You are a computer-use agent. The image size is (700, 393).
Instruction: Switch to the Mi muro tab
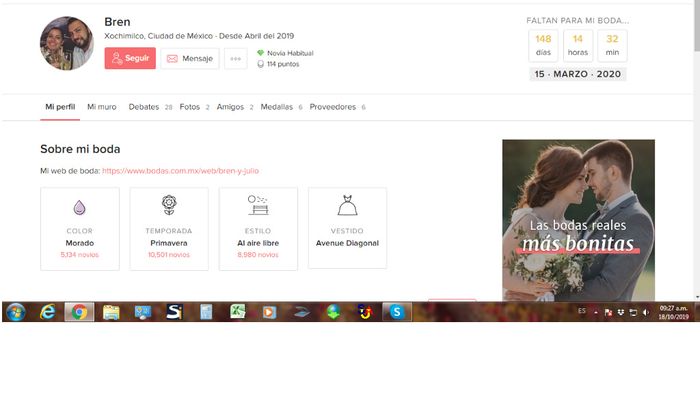(102, 107)
